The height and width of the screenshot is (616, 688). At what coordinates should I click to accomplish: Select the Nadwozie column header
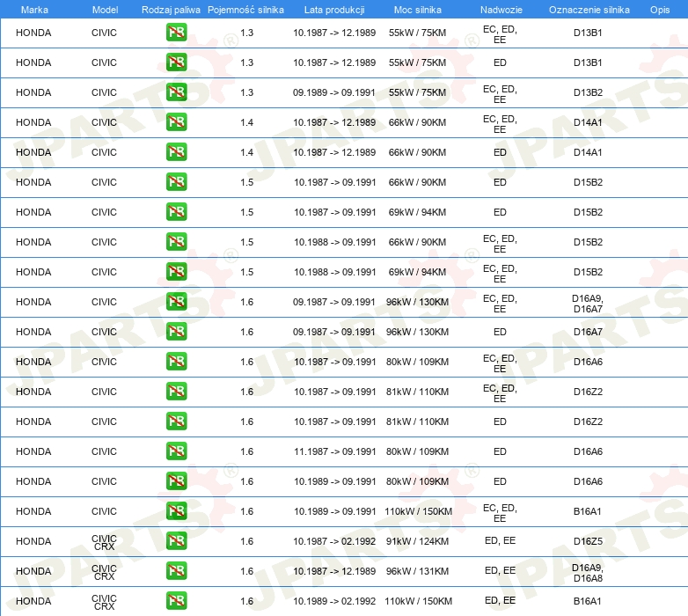pos(501,10)
